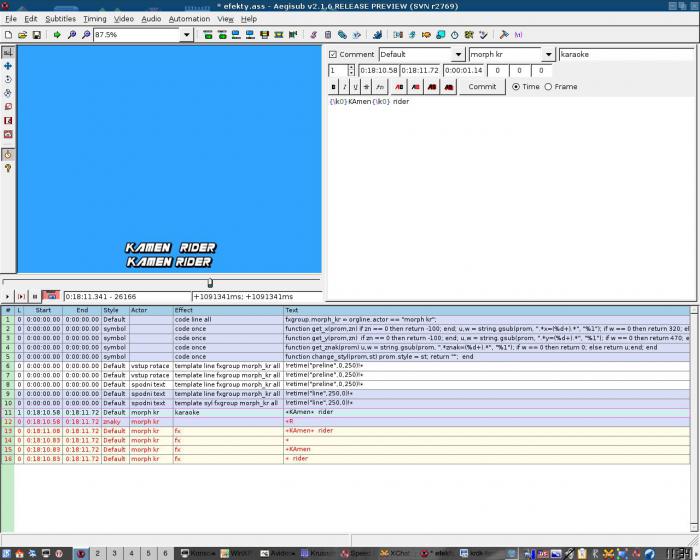700x560 pixels.
Task: Open Timing Post-Processor clock icon
Action: [454, 34]
